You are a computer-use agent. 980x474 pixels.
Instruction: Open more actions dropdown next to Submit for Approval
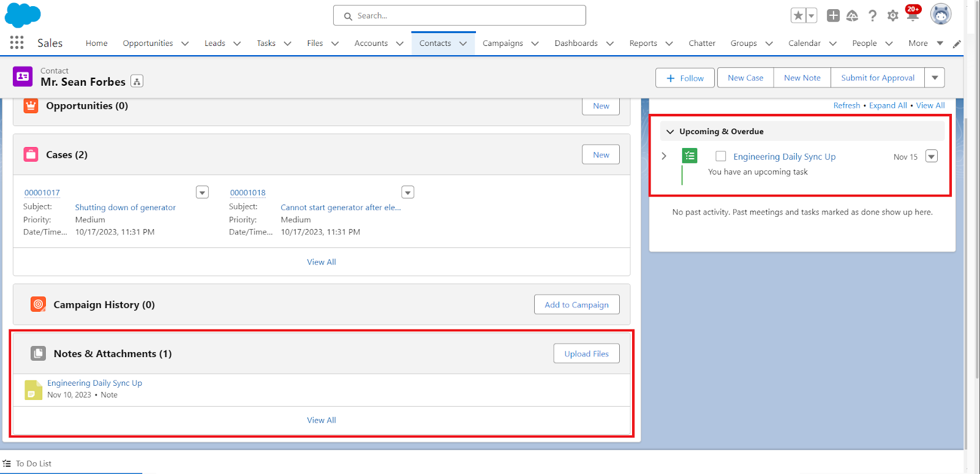point(935,78)
